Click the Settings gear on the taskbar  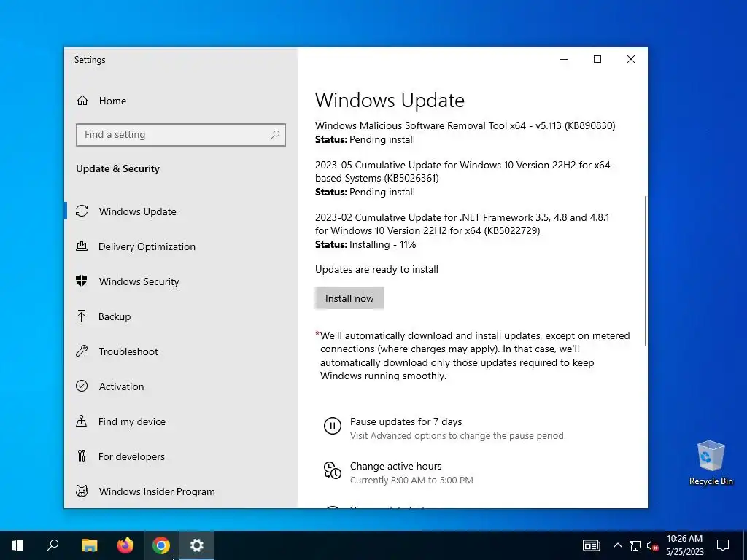pos(197,545)
